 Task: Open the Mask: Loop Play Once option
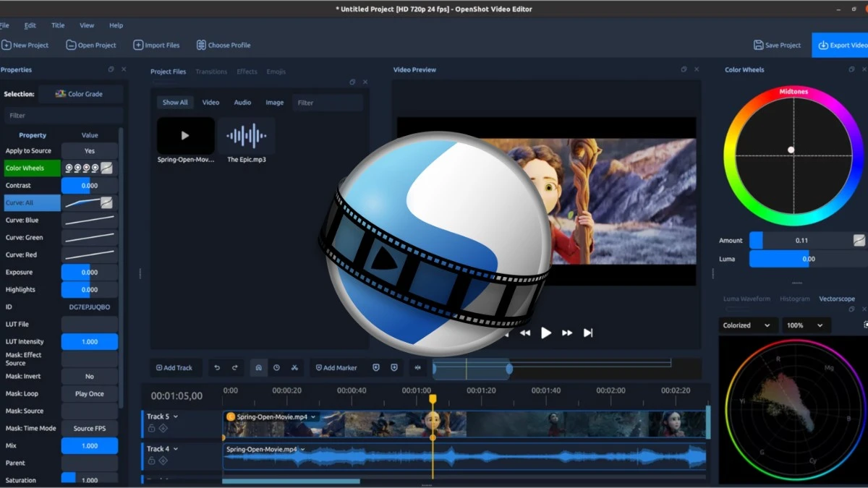click(90, 394)
